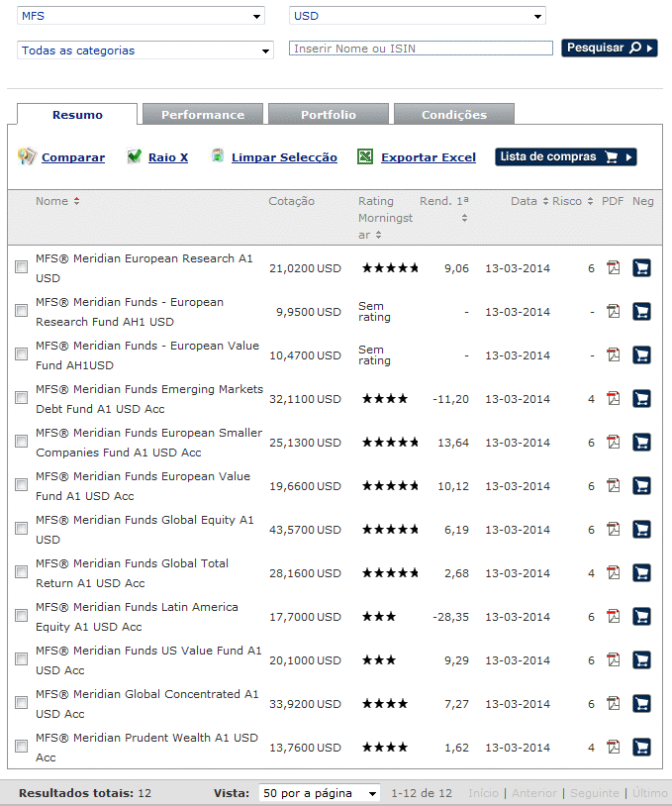Screen dimensions: 672x806
Task: Click the Cotação column header
Action: tap(291, 201)
